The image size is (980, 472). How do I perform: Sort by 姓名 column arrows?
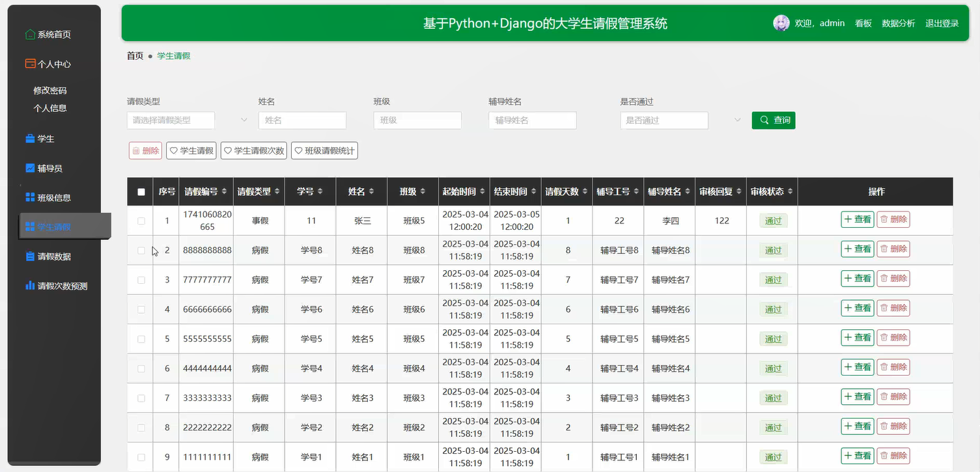(371, 191)
